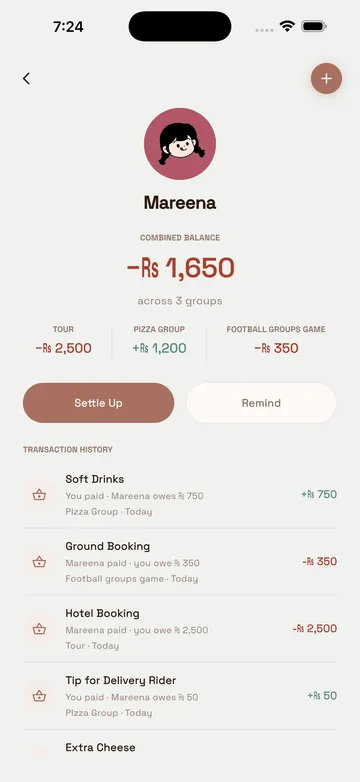360x782 pixels.
Task: Tap the +Rs 750 amount
Action: [319, 494]
